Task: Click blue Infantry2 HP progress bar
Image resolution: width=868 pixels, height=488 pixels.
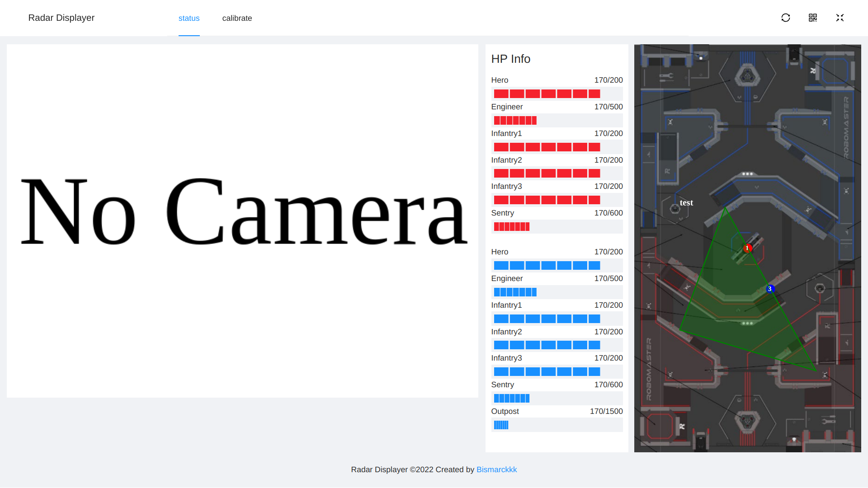Action: [x=557, y=345]
